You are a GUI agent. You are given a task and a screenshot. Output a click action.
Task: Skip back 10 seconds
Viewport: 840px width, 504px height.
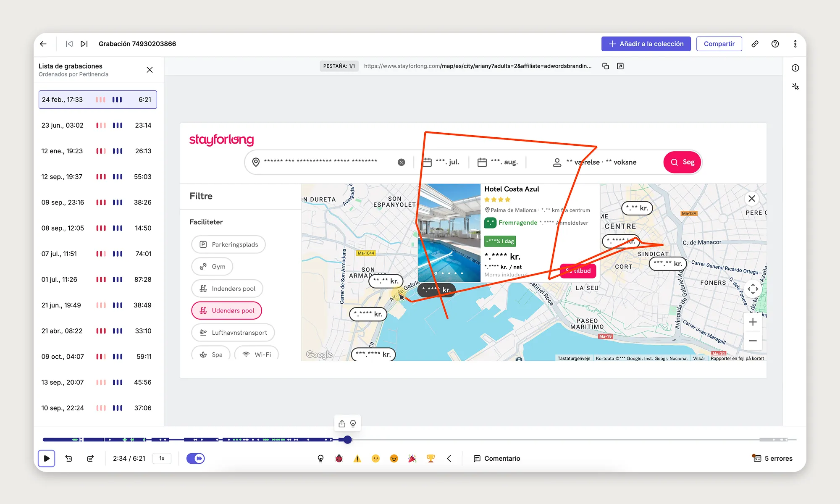(x=69, y=458)
